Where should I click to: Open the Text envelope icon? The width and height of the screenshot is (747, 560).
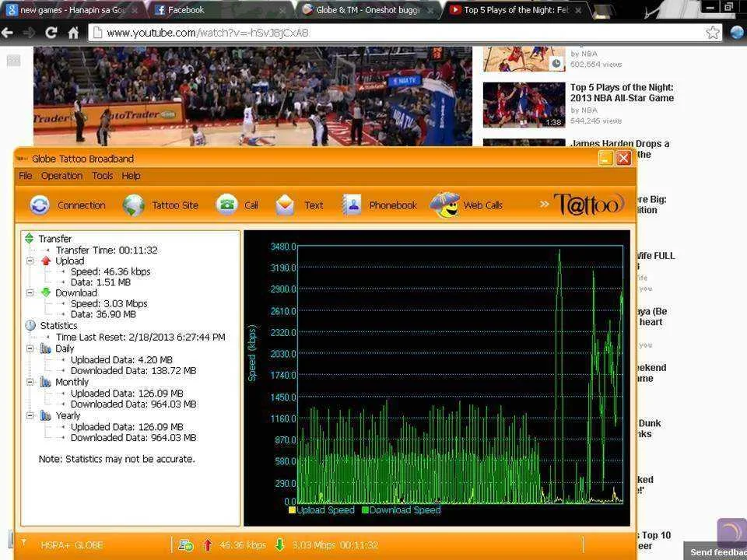pyautogui.click(x=285, y=205)
